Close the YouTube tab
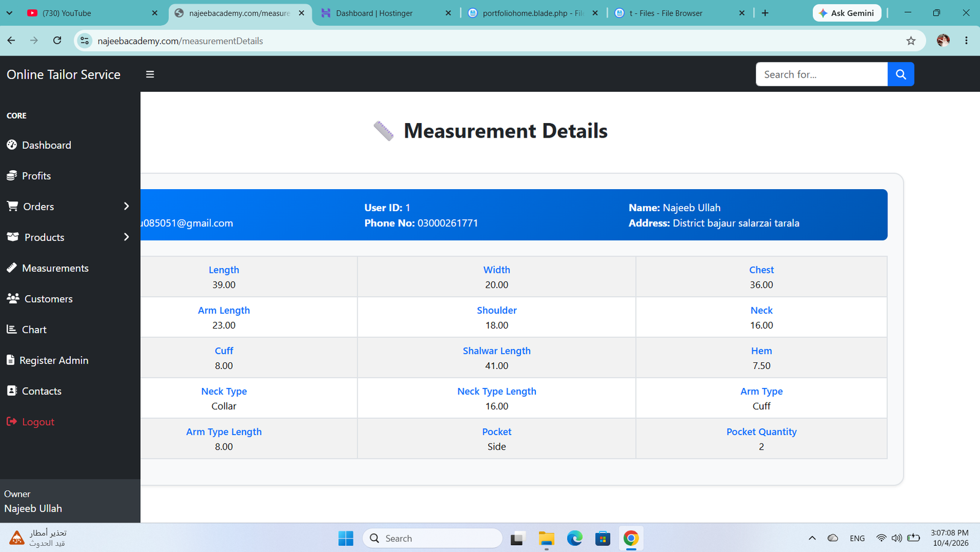This screenshot has height=552, width=980. (x=154, y=13)
